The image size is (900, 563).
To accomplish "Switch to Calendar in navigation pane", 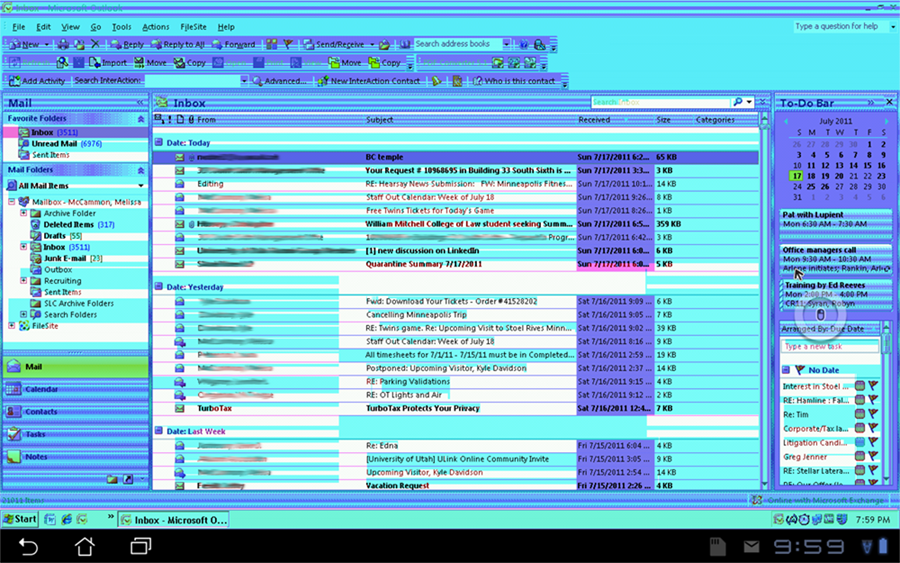I will (75, 389).
